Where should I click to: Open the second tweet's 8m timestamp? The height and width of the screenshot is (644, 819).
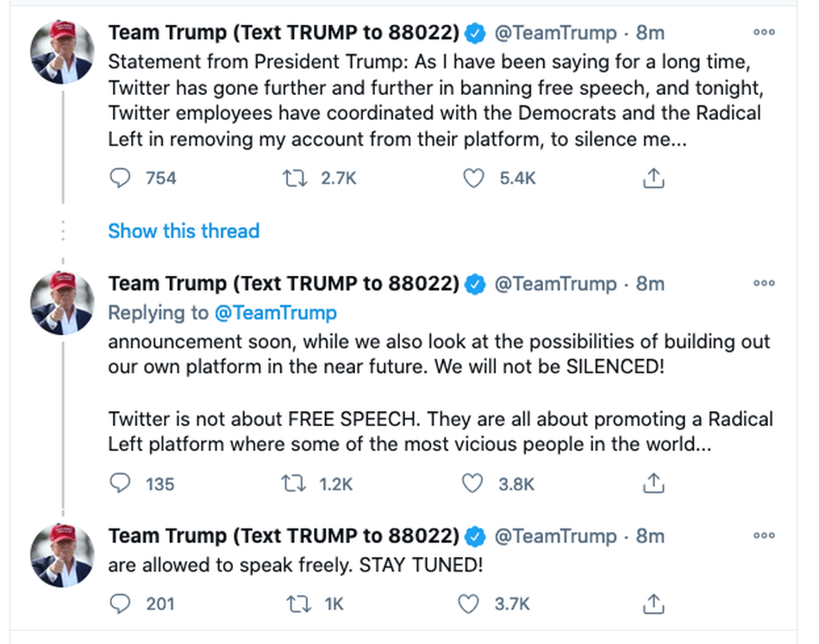(x=650, y=284)
